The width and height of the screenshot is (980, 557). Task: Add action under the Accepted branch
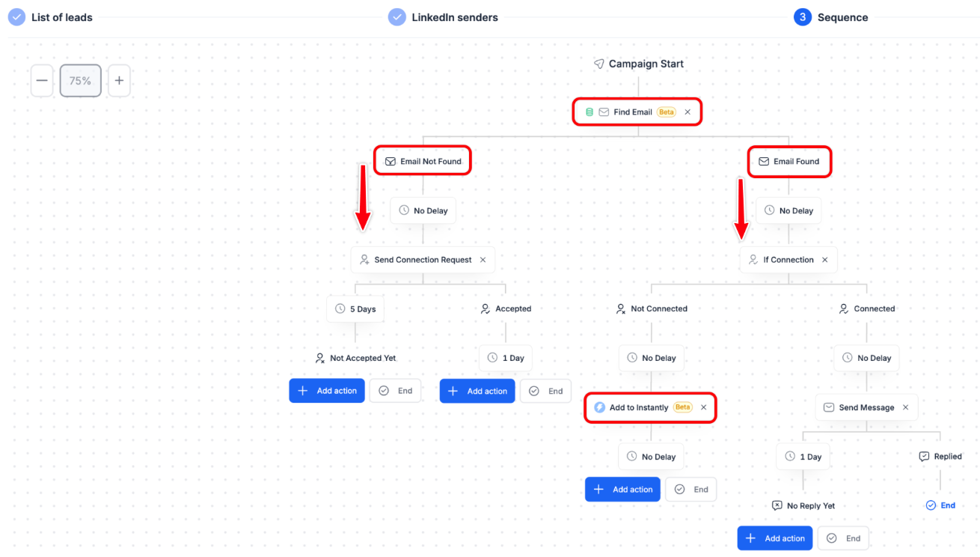477,391
